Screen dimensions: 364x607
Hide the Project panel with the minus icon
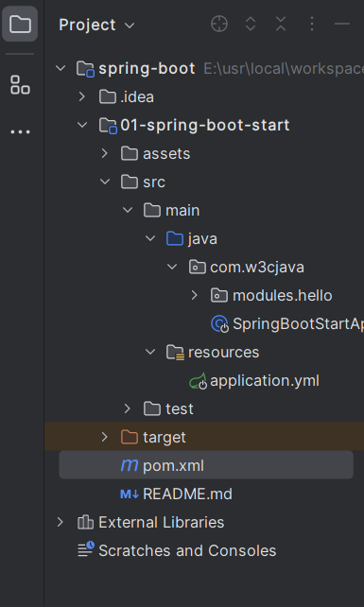(x=342, y=24)
